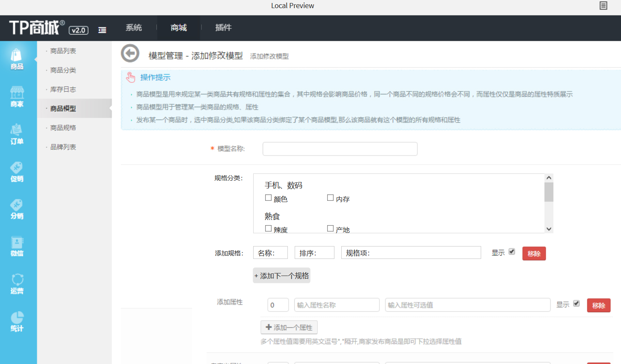Click the 操作提示 heading text
Screen dimensions: 621x364
pyautogui.click(x=155, y=77)
